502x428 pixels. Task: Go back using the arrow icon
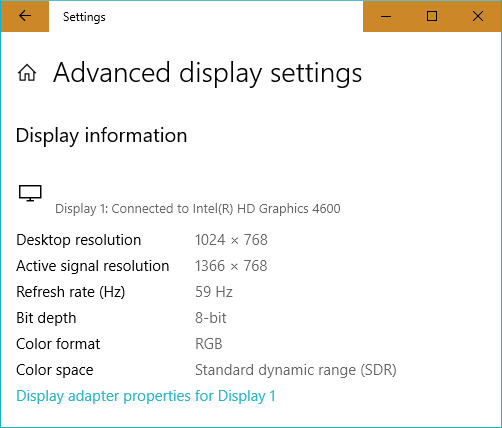(x=25, y=16)
